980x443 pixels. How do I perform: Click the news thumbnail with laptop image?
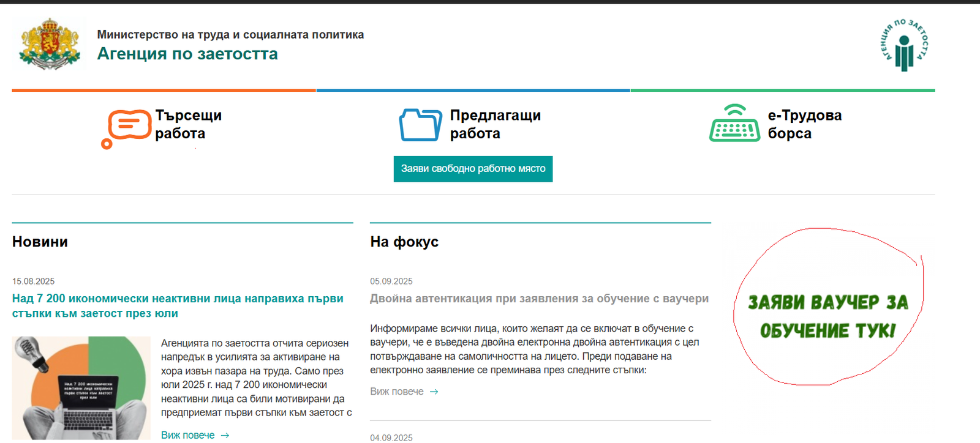point(81,387)
